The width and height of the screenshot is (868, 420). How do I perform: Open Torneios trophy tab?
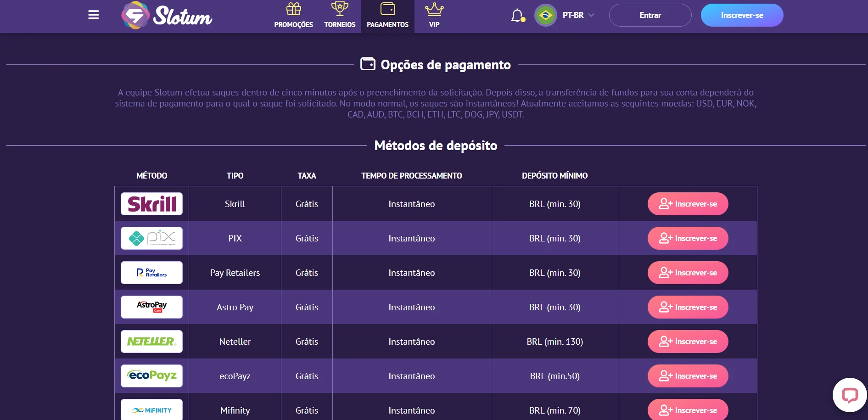pyautogui.click(x=340, y=16)
